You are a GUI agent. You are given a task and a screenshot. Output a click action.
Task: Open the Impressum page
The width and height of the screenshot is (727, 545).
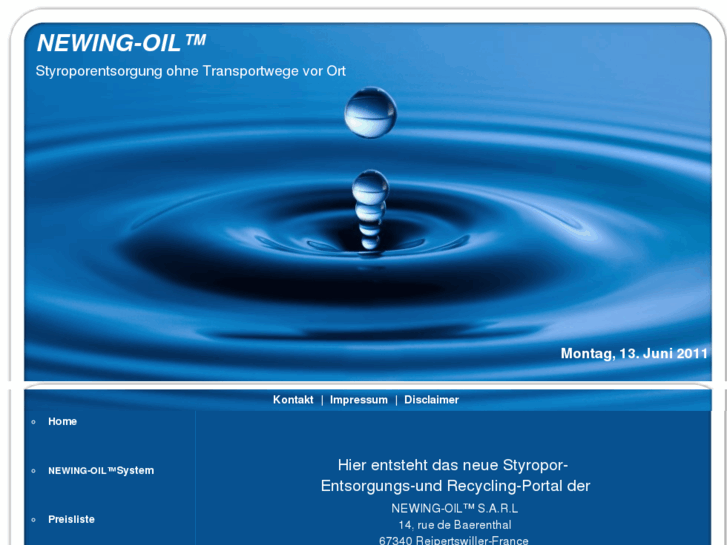click(x=358, y=400)
